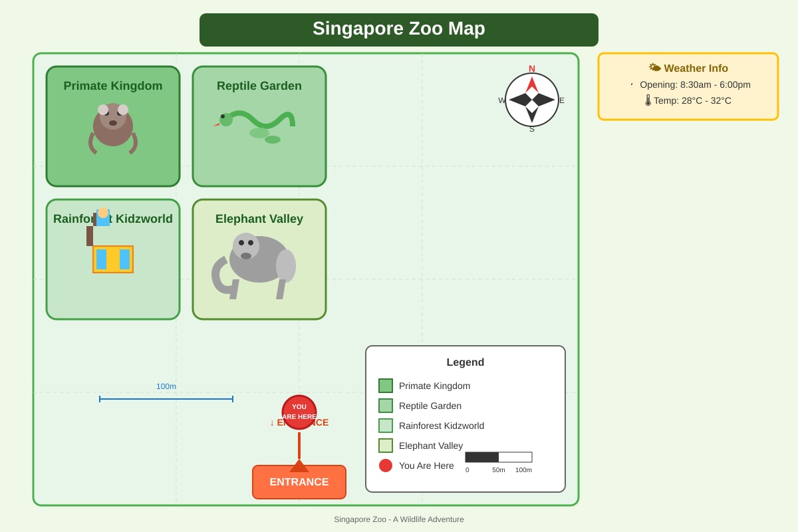Click the 50m label under the scale
Viewport: 798px width, 532px height.
coord(499,470)
